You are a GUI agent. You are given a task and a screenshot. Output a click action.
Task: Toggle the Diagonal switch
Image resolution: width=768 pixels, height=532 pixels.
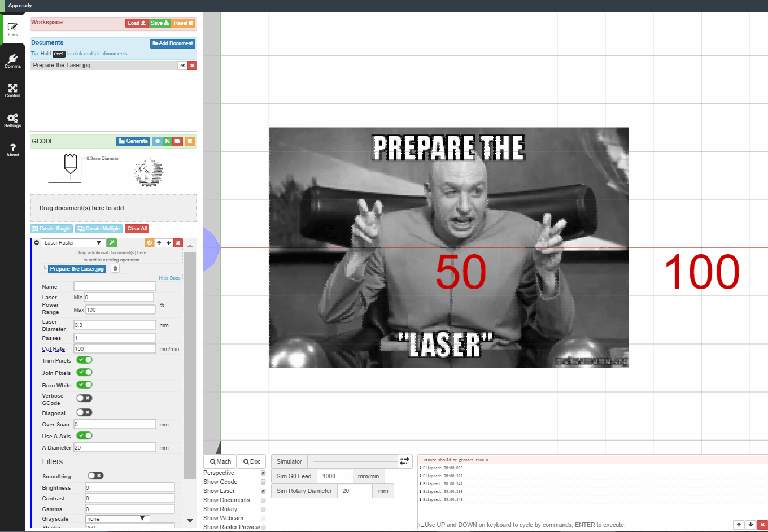point(84,412)
